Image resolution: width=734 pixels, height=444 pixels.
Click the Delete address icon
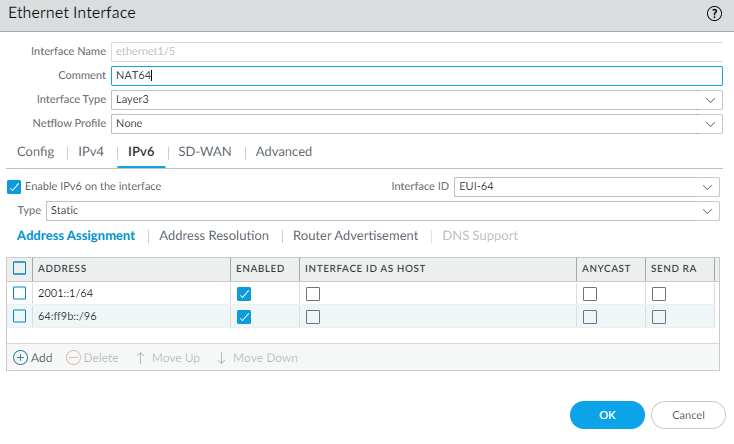click(73, 357)
